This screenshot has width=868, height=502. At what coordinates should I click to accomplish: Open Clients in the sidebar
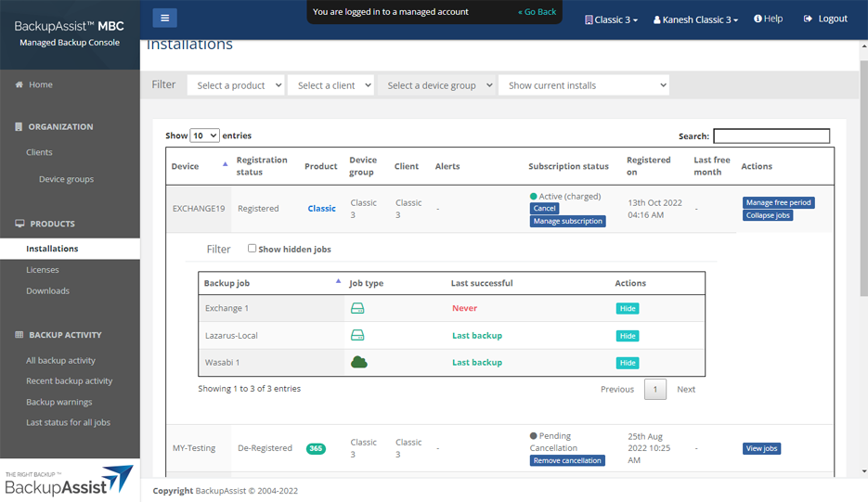tap(39, 152)
